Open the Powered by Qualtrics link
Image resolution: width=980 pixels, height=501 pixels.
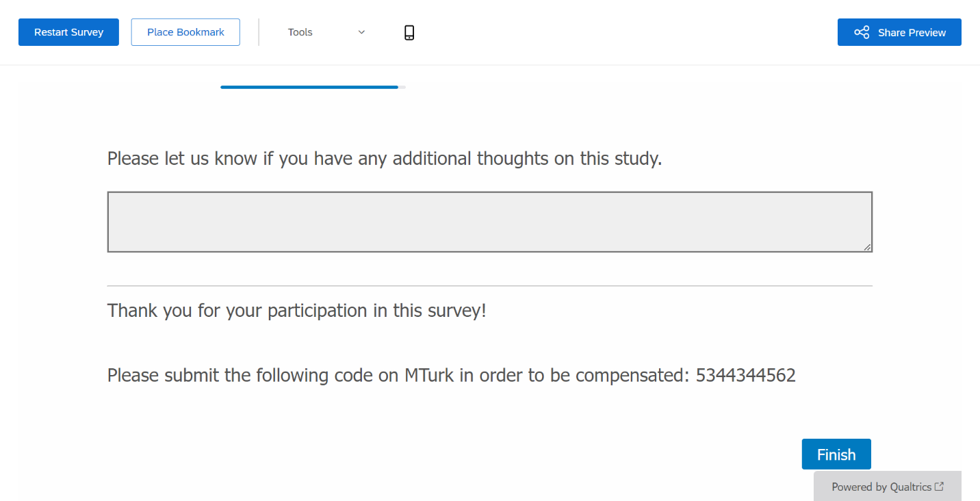click(881, 487)
